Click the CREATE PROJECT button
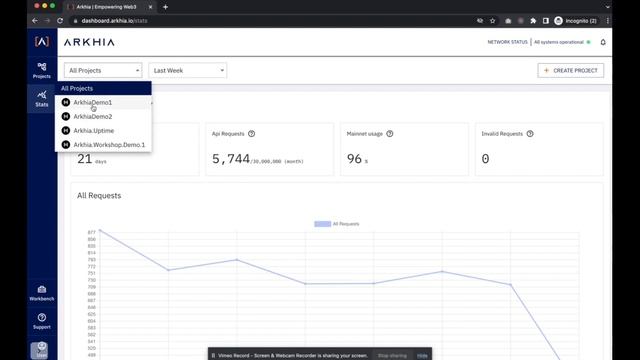The width and height of the screenshot is (640, 360). point(571,70)
